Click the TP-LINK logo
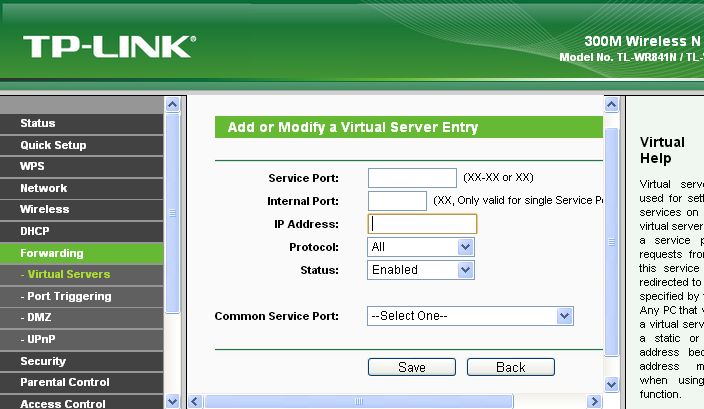Screen dimensions: 704x409 pyautogui.click(x=110, y=47)
